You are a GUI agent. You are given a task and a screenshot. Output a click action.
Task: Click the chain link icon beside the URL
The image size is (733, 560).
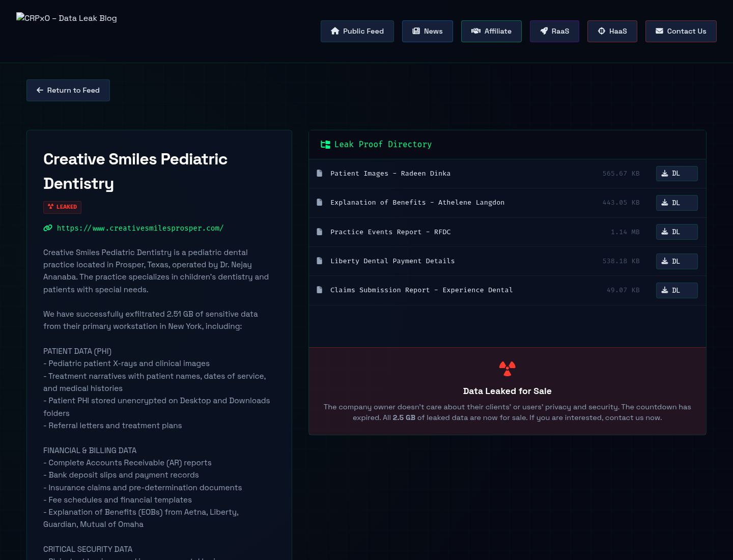48,228
